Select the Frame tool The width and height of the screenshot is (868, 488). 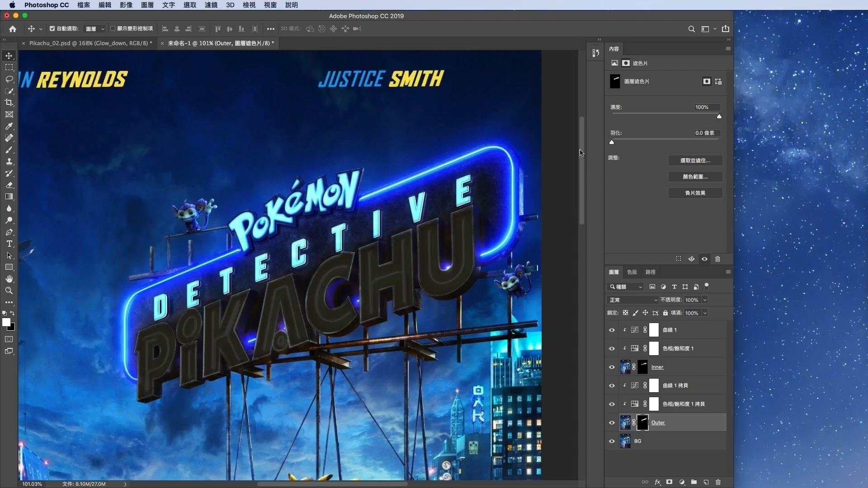click(9, 114)
